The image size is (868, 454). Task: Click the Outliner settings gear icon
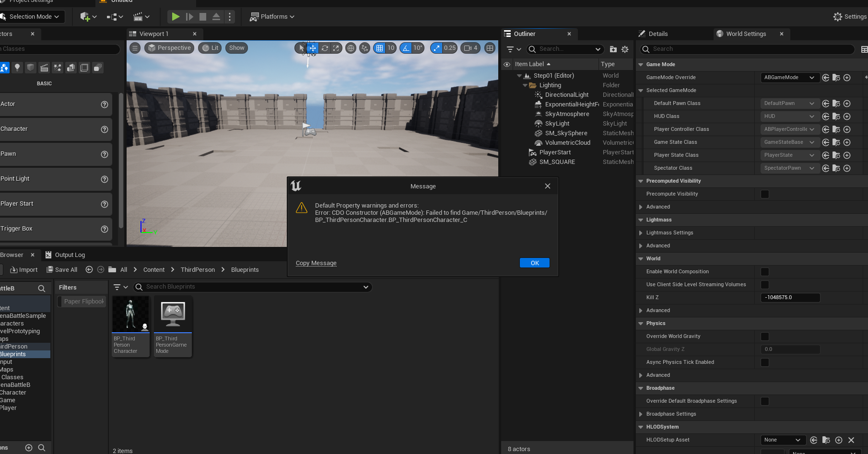pos(625,49)
